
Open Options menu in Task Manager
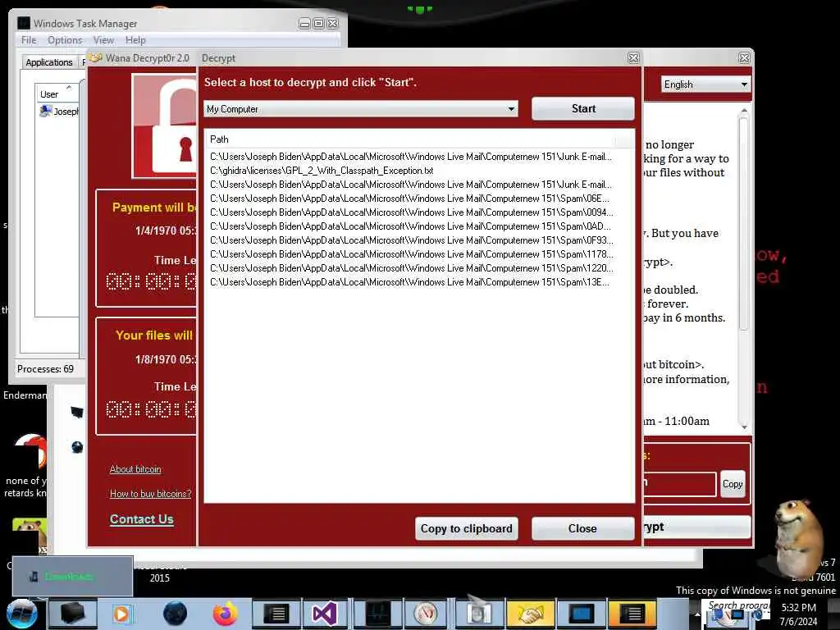click(x=65, y=40)
